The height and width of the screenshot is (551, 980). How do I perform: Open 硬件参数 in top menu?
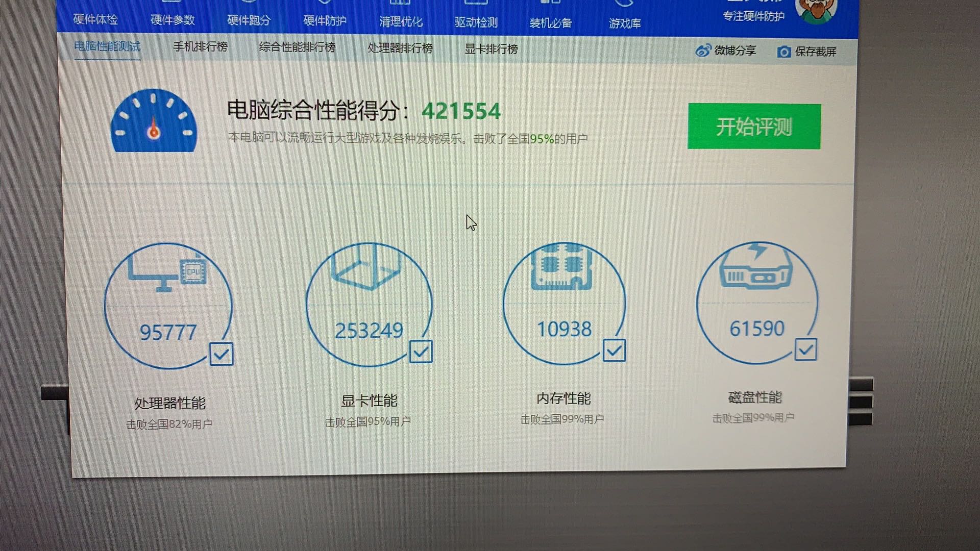click(173, 20)
